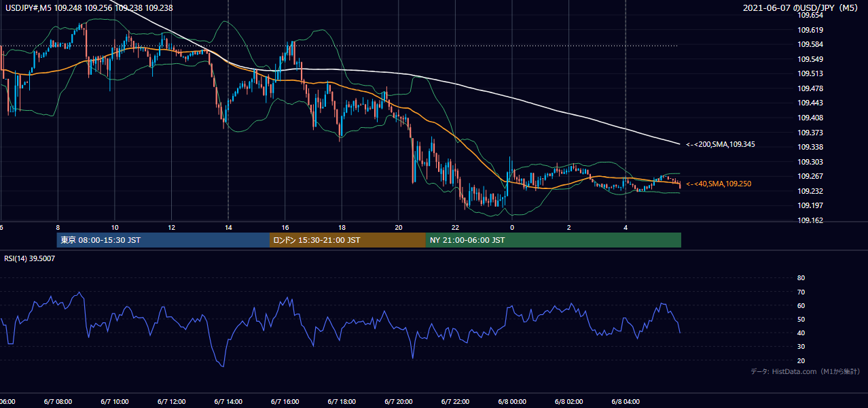Click RSI scale value 20
The image size is (868, 408).
[x=801, y=360]
